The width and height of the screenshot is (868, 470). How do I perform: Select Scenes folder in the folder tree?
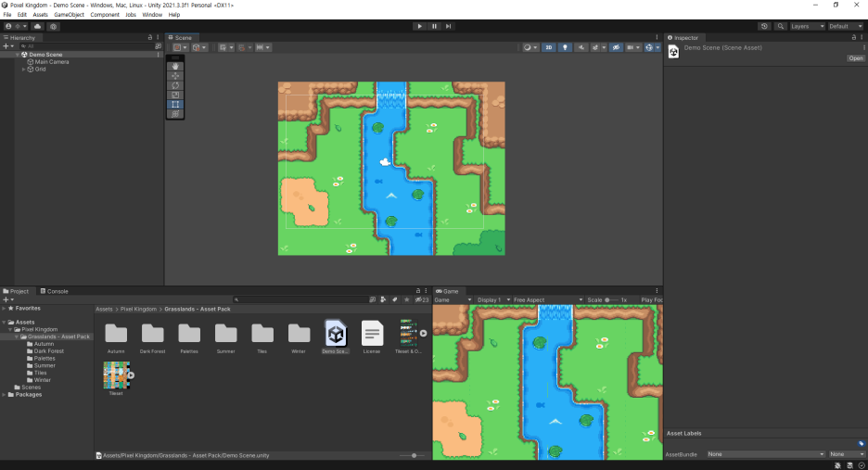pos(31,387)
